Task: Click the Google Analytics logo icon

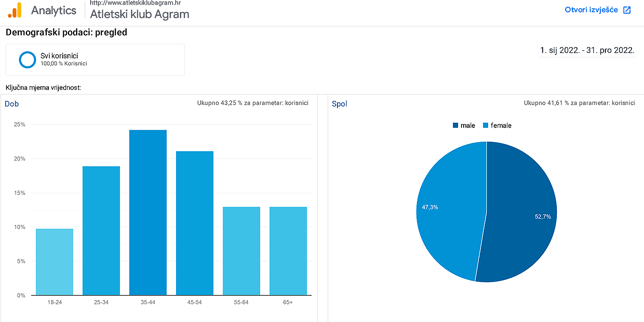Action: tap(15, 10)
